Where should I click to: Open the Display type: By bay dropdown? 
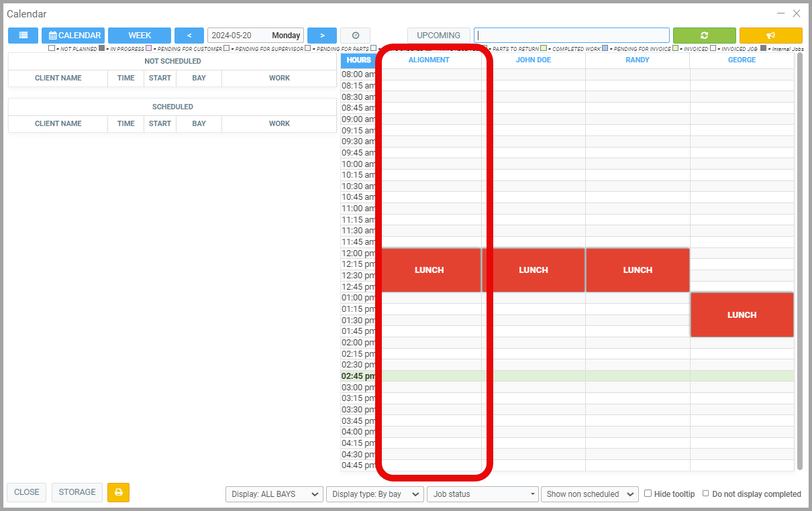pos(375,494)
